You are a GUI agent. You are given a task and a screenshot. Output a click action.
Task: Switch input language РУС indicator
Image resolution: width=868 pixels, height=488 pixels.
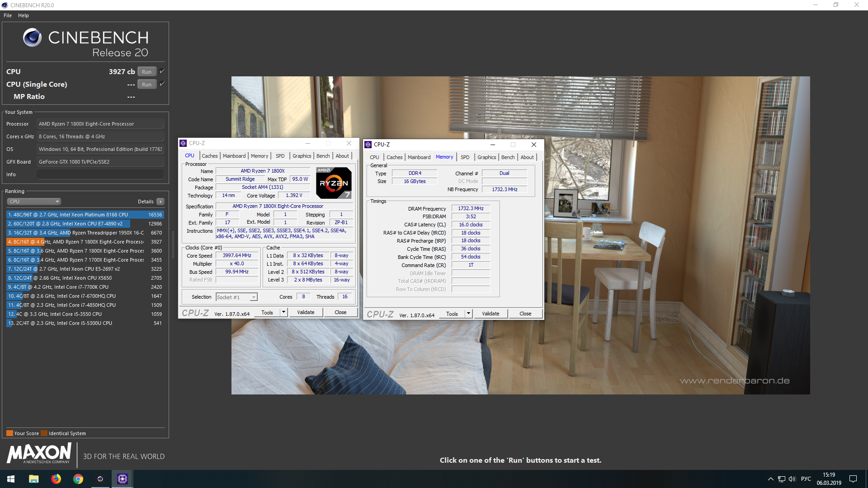806,479
